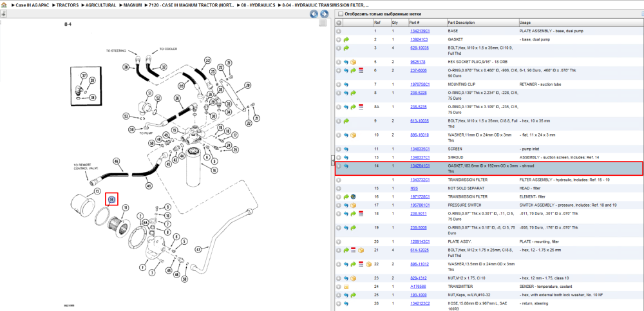Go to next diagram page arrow
The width and height of the screenshot is (644, 311).
pyautogui.click(x=324, y=14)
